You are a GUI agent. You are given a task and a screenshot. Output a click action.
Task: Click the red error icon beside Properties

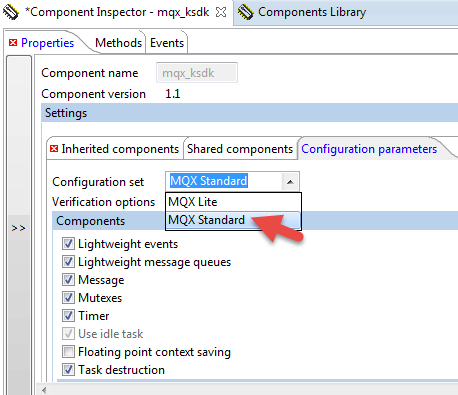13,43
